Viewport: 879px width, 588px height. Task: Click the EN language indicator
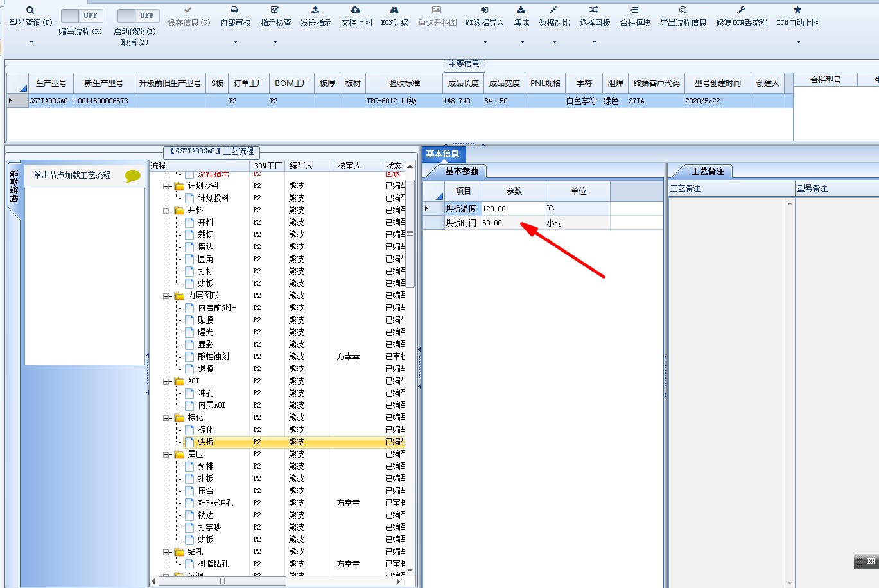click(x=871, y=561)
